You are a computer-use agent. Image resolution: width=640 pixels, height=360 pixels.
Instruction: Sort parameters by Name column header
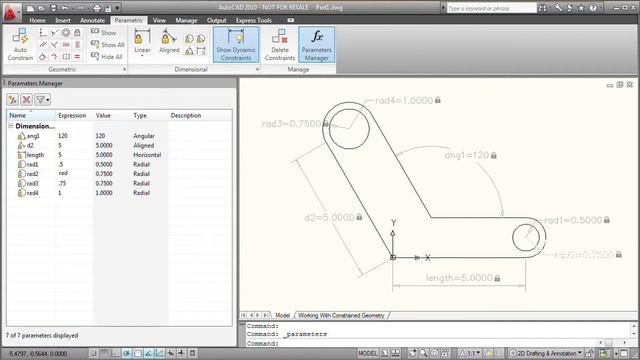tap(31, 116)
